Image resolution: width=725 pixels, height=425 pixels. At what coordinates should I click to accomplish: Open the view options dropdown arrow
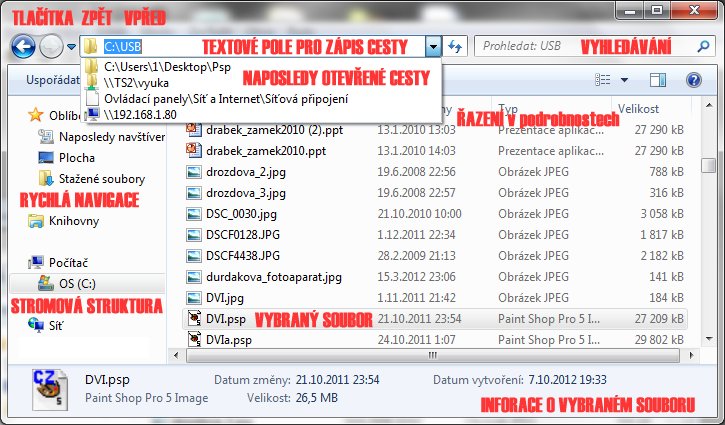(x=626, y=80)
